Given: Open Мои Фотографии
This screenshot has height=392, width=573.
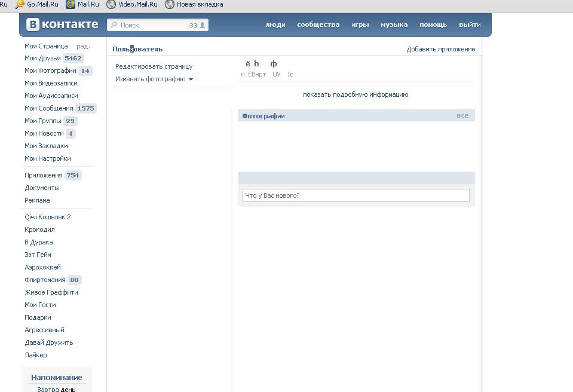Looking at the screenshot, I should point(50,71).
